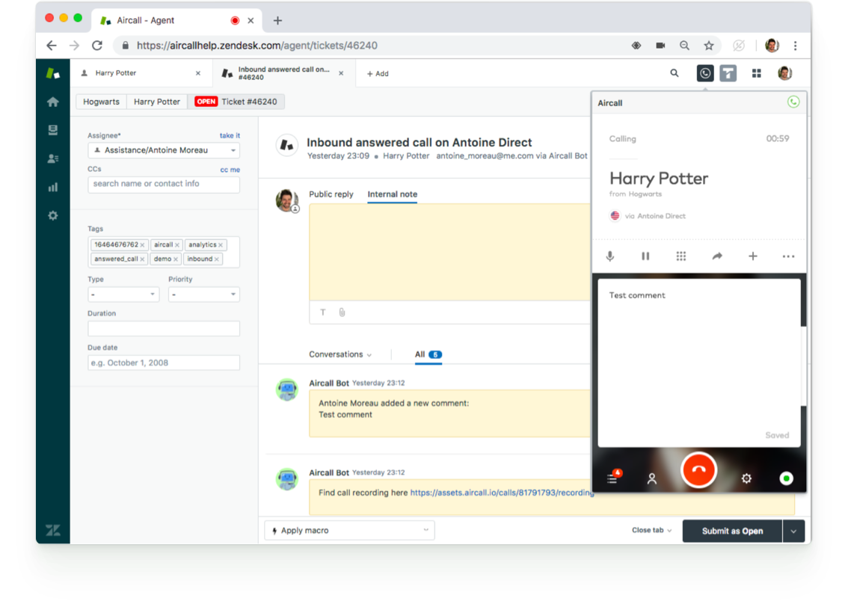This screenshot has width=848, height=616.
Task: Open more call options ellipsis
Action: point(788,256)
